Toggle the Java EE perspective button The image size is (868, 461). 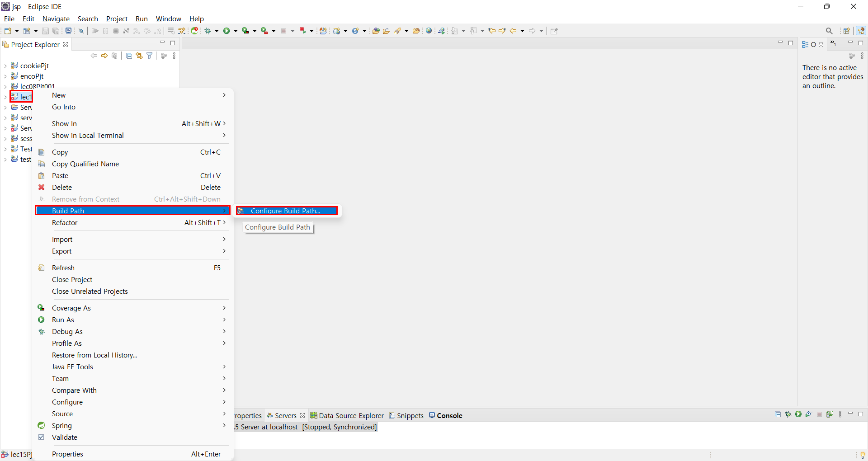861,31
